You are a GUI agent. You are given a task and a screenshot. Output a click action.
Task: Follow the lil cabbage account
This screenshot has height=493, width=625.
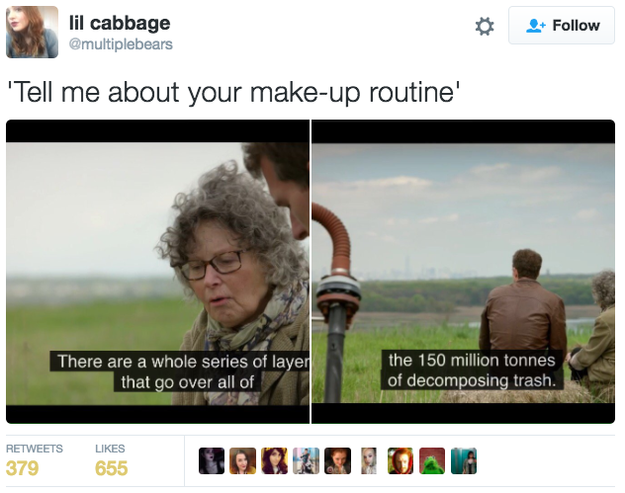coord(561,26)
